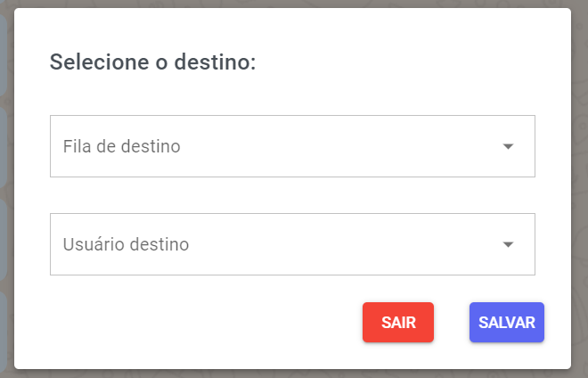Click blank dialog area right of the heading
Image resolution: width=588 pixels, height=378 pixels.
[410, 62]
